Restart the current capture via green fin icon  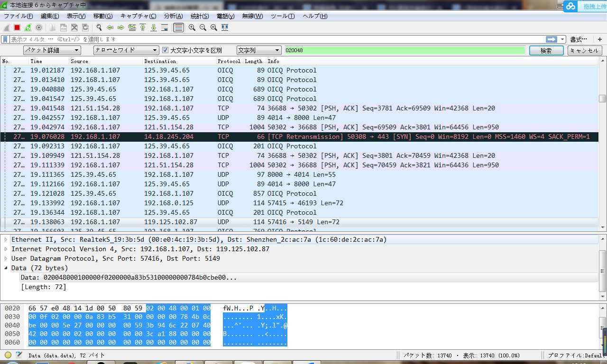(x=28, y=27)
